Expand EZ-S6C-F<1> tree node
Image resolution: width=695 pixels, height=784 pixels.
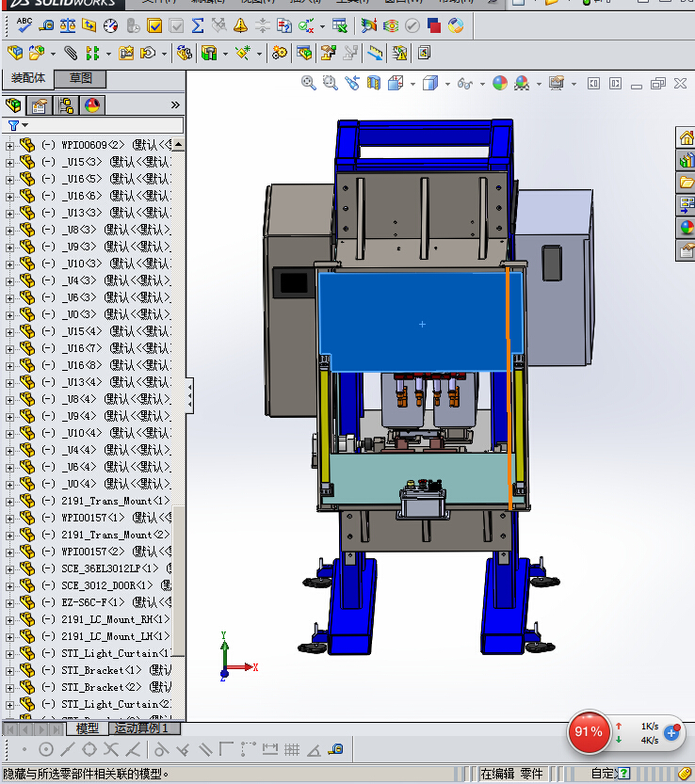[x=9, y=603]
